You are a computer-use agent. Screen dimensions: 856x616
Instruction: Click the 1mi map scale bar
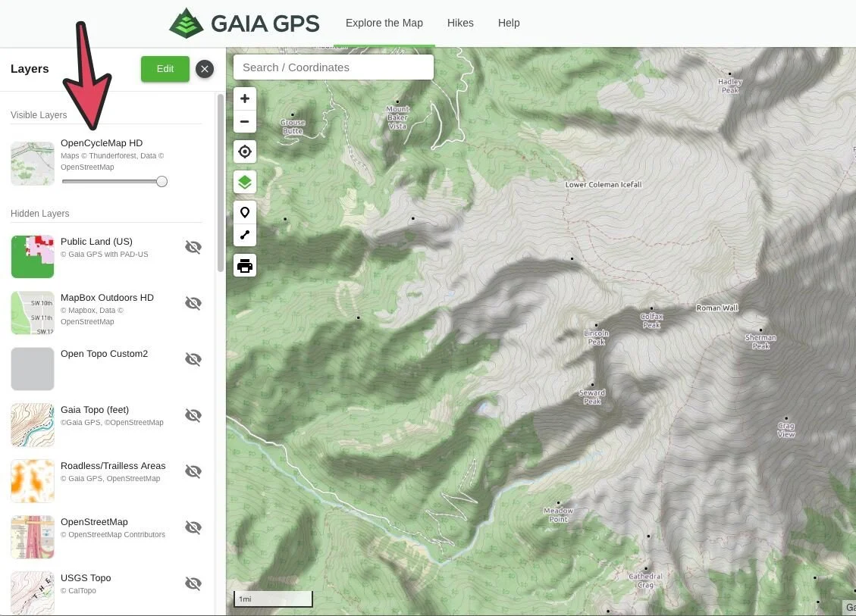(x=274, y=599)
